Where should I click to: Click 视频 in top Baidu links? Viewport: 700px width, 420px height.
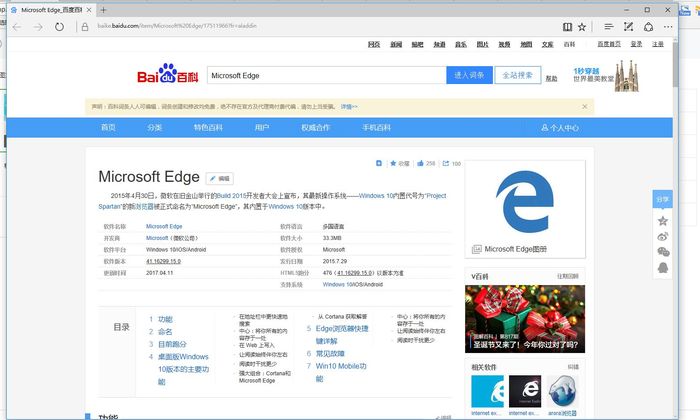[504, 44]
